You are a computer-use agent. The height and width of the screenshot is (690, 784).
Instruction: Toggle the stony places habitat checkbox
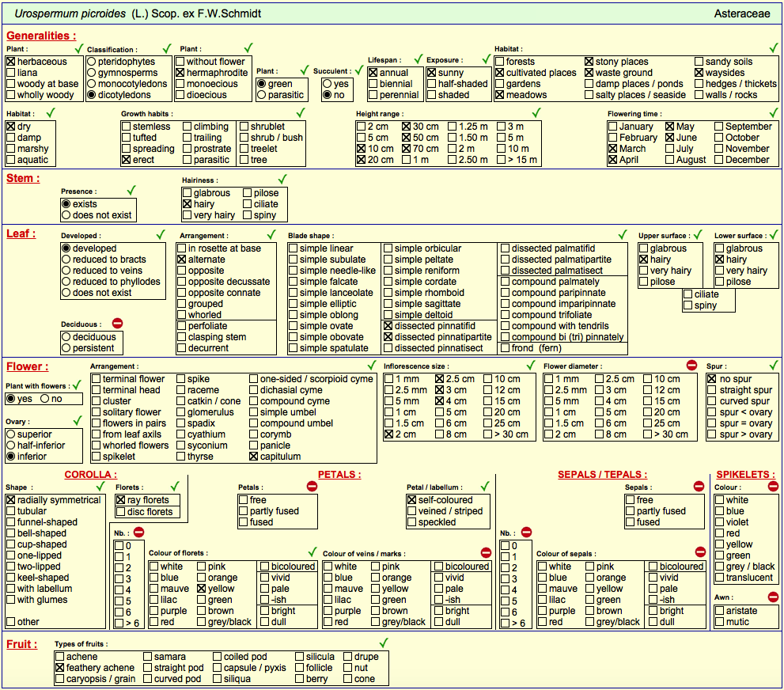589,62
